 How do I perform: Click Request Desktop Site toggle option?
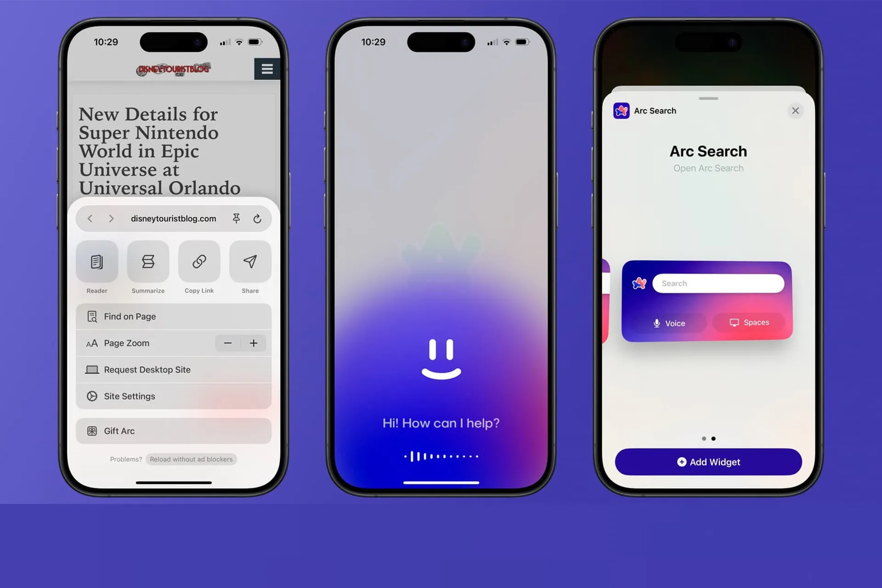[x=173, y=369]
